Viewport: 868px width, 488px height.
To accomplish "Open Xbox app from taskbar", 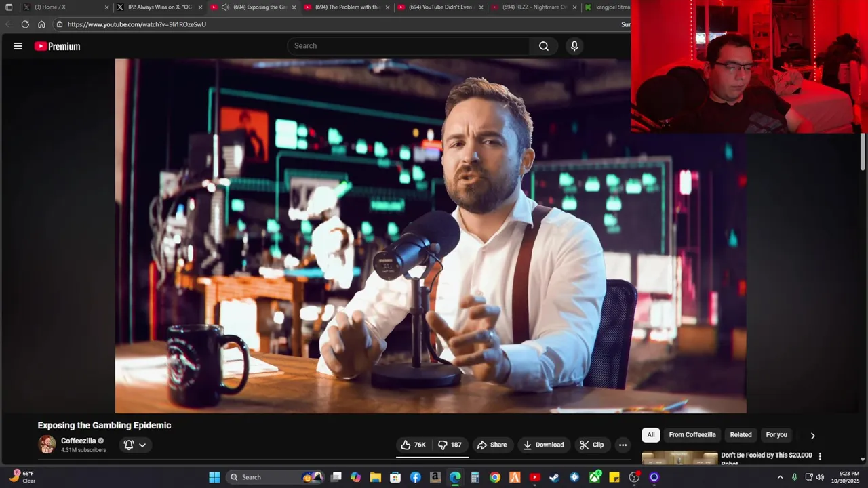I will pos(595,477).
